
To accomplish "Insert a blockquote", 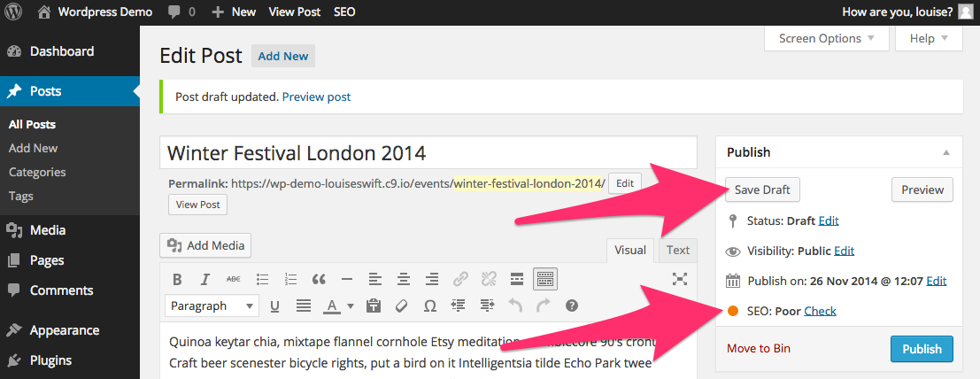I will pos(319,280).
